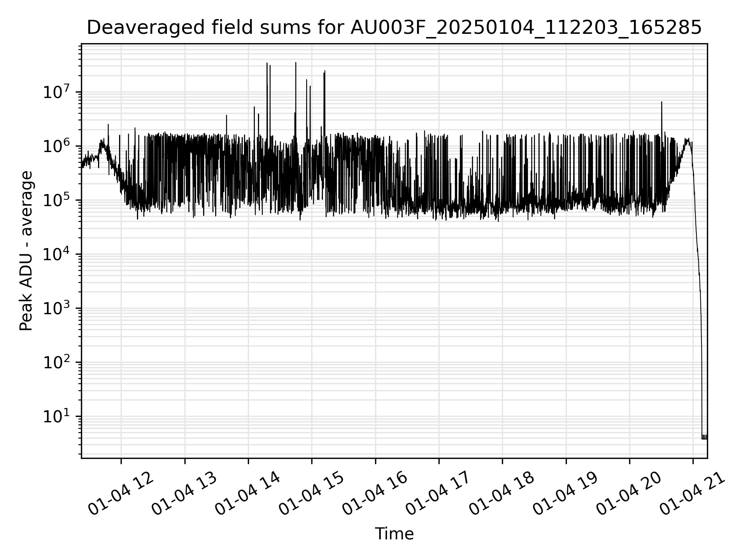Click the x tick label '01-04 16'

(375, 493)
